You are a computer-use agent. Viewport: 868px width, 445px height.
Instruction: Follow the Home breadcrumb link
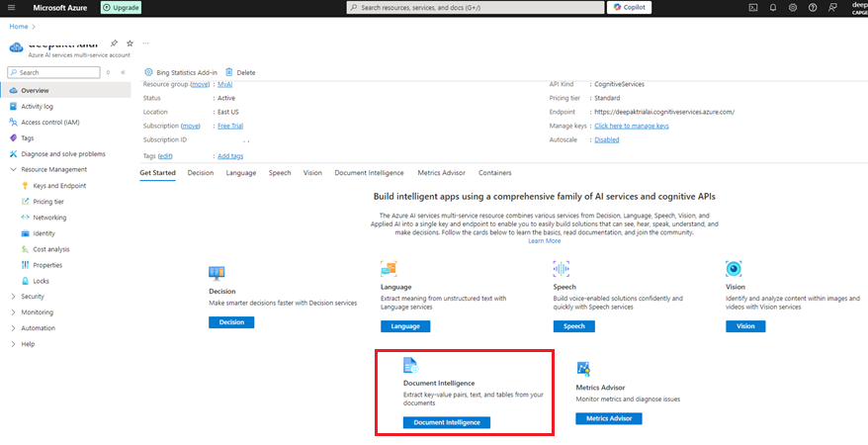click(18, 26)
